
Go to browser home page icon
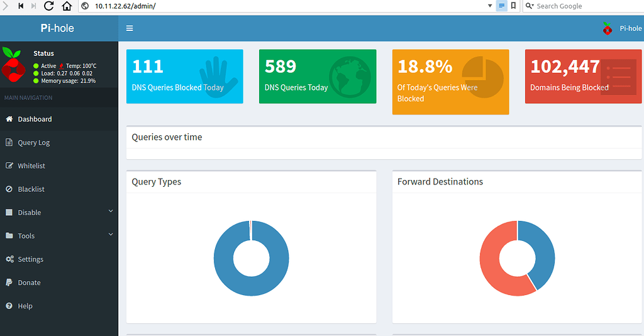(67, 6)
